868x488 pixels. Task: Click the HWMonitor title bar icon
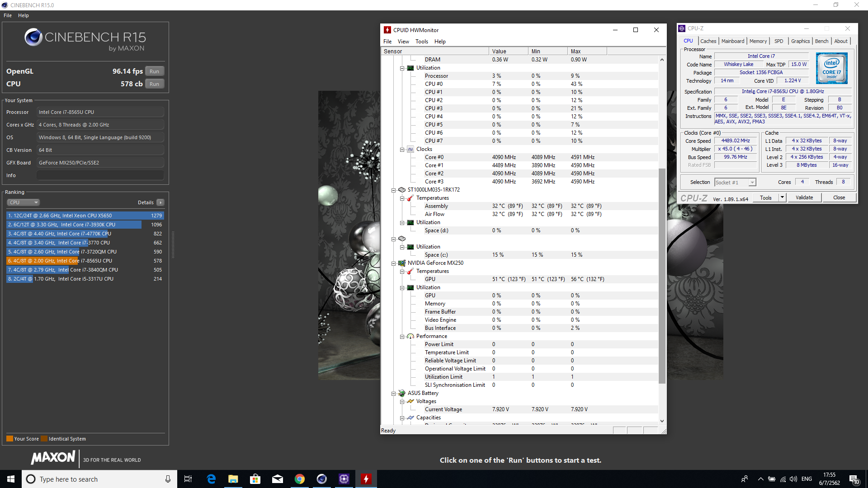click(x=387, y=30)
